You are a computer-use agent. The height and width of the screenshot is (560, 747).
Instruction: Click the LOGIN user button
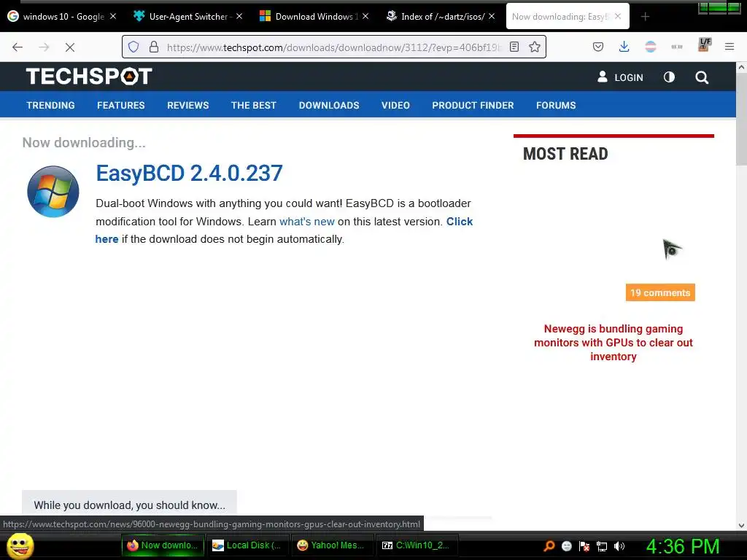coord(620,77)
